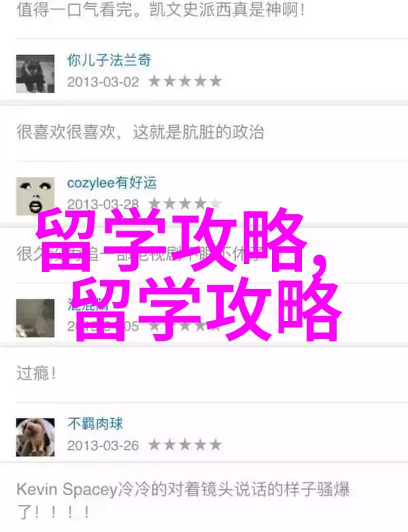
Task: Open username link 你儿子法兰奇
Action: pyautogui.click(x=109, y=60)
